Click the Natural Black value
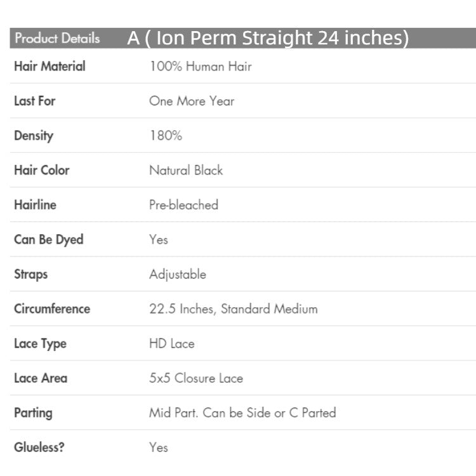The image size is (476, 476). coord(186,170)
